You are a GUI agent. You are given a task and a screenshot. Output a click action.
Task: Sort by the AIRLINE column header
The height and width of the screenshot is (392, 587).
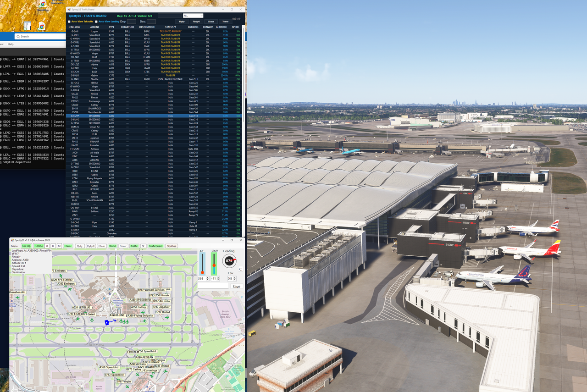tap(94, 27)
